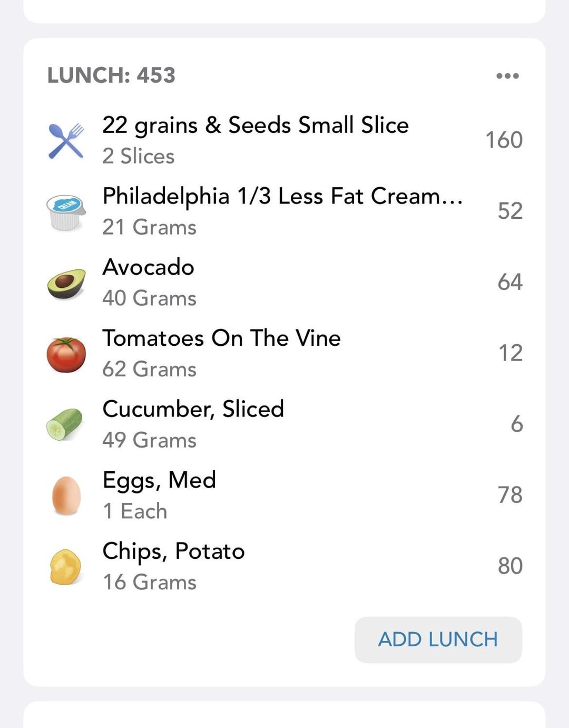The height and width of the screenshot is (728, 569).
Task: Tap the potato chip icon
Action: coord(65,567)
